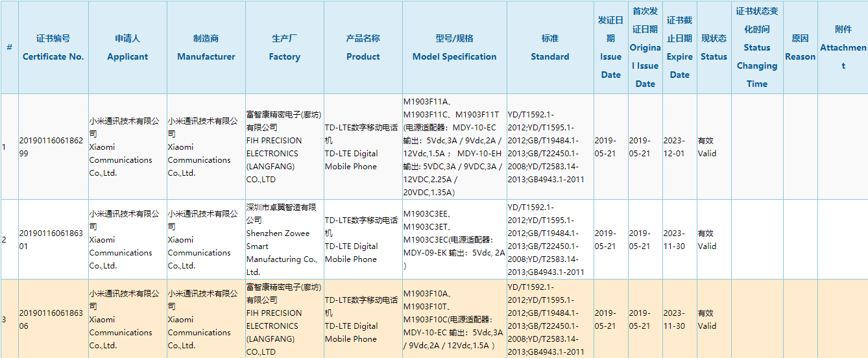The width and height of the screenshot is (868, 358).
Task: Click the standards cell in row 2
Action: coord(549,239)
